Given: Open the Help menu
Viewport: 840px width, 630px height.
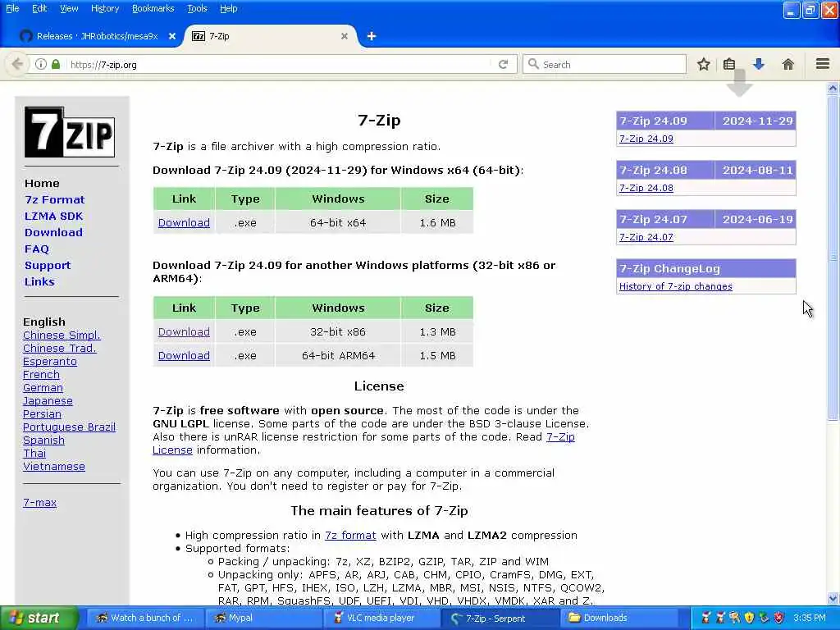Looking at the screenshot, I should coord(229,8).
